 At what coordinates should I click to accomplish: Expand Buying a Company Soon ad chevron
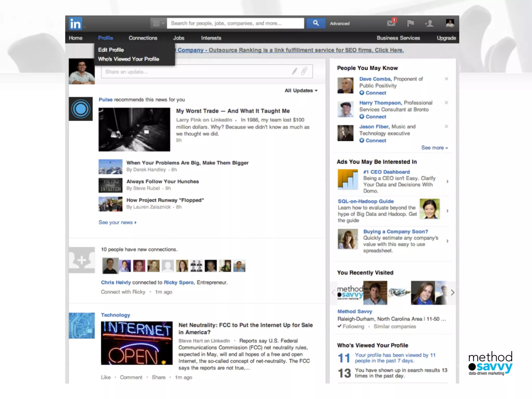[x=447, y=241]
